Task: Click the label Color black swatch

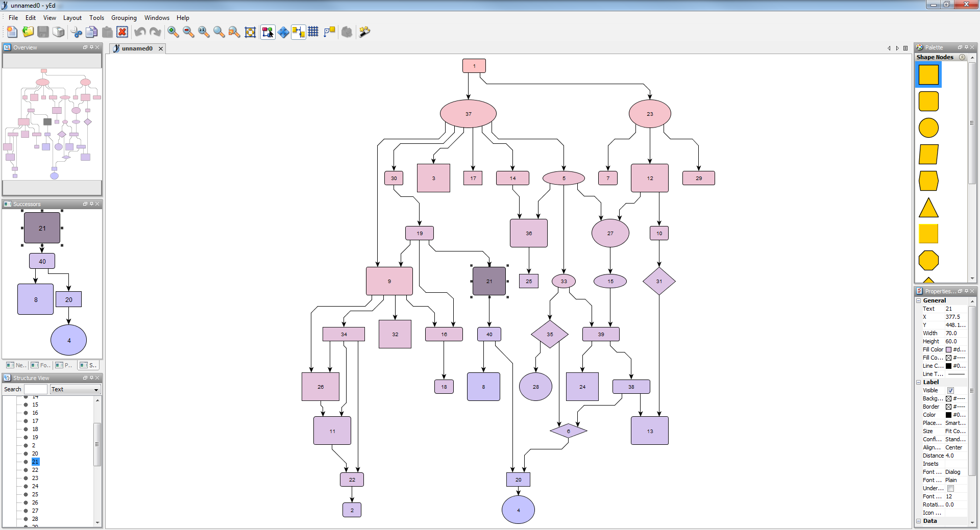Action: (x=948, y=415)
